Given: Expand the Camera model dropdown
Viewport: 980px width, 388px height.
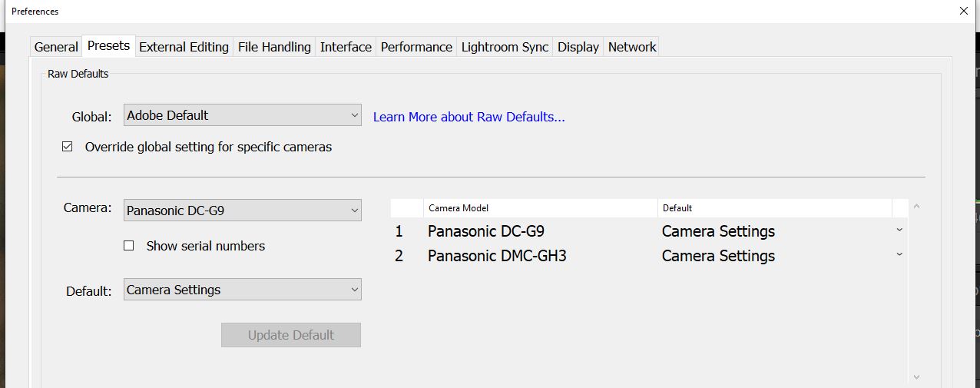Looking at the screenshot, I should coord(242,211).
